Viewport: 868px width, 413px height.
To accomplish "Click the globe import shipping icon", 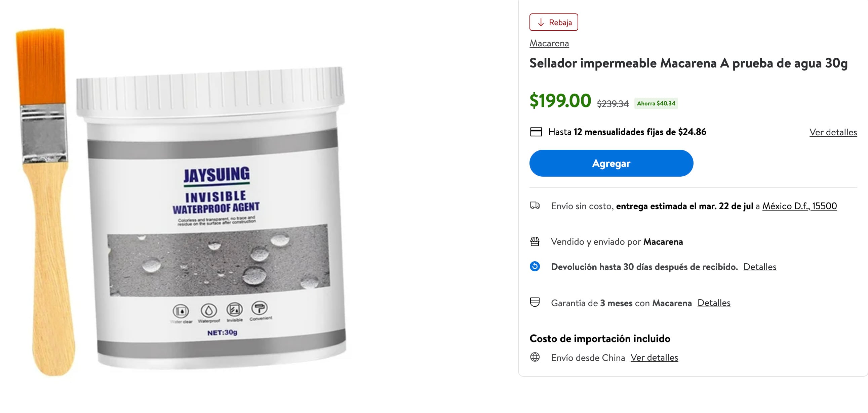I will click(535, 357).
